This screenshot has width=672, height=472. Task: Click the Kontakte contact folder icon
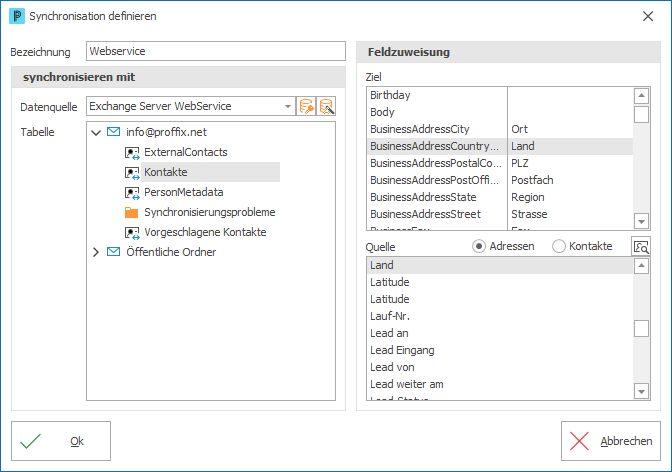tap(132, 173)
